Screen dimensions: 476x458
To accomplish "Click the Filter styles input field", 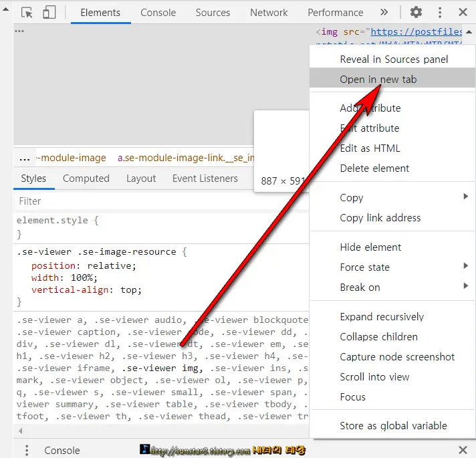I will [162, 201].
